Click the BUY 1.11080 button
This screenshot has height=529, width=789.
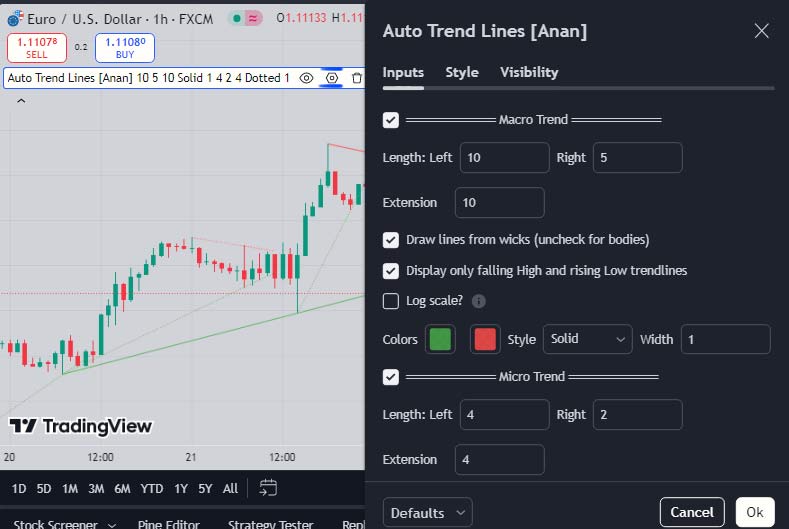(125, 48)
